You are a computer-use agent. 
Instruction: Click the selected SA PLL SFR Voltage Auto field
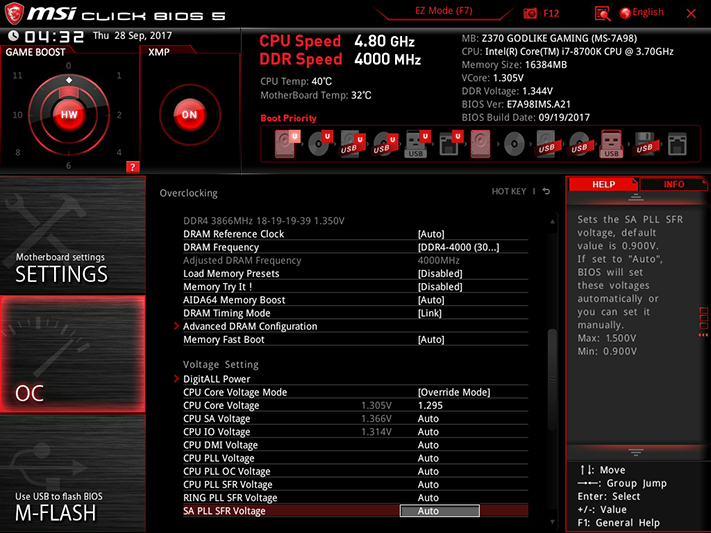click(x=439, y=511)
